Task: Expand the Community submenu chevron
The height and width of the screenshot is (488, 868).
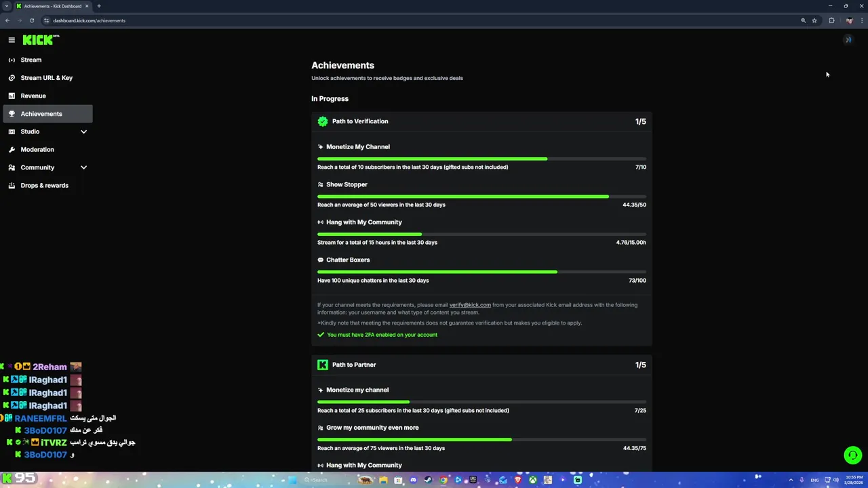Action: click(x=83, y=167)
